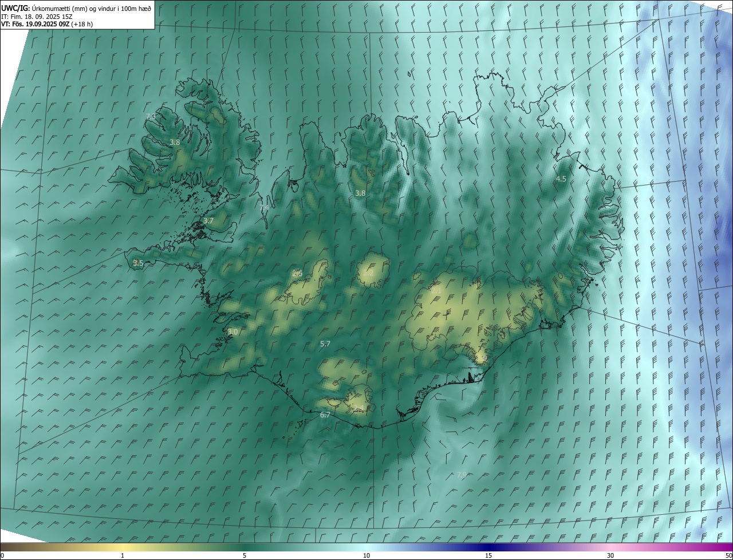Click the 4.5 value label on the map
The image size is (733, 560).
point(561,179)
